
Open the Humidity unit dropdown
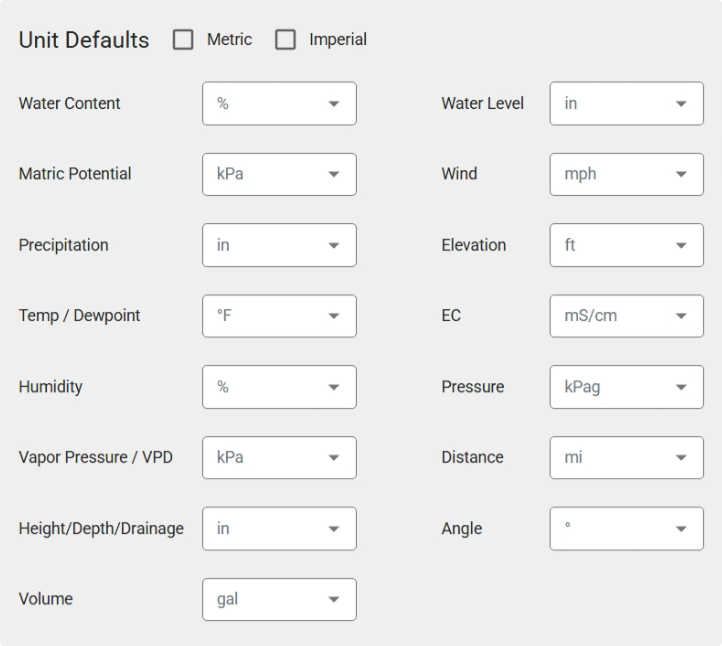(279, 387)
